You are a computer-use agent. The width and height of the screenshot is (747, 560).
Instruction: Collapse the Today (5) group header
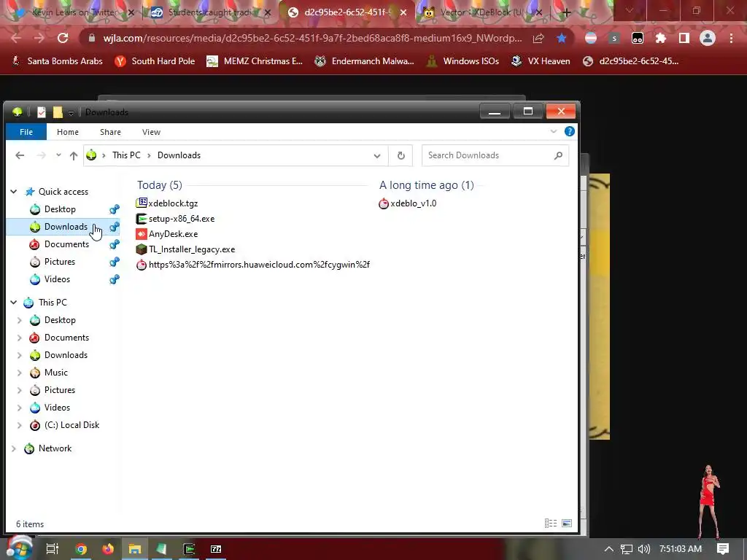point(160,185)
